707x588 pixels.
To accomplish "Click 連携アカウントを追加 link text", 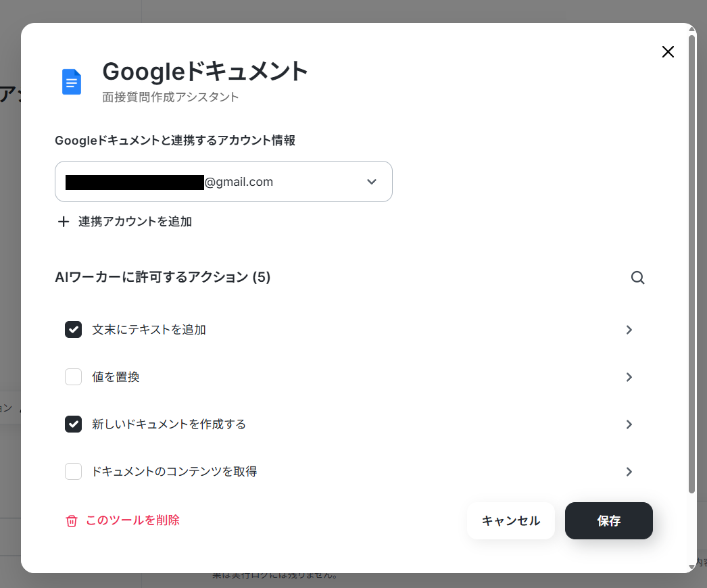I will 135,222.
